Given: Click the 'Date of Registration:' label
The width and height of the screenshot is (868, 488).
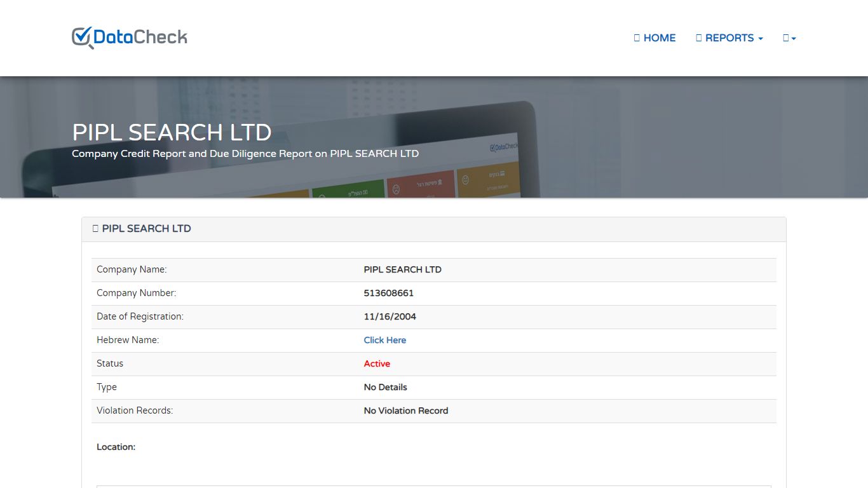Looking at the screenshot, I should click(140, 316).
